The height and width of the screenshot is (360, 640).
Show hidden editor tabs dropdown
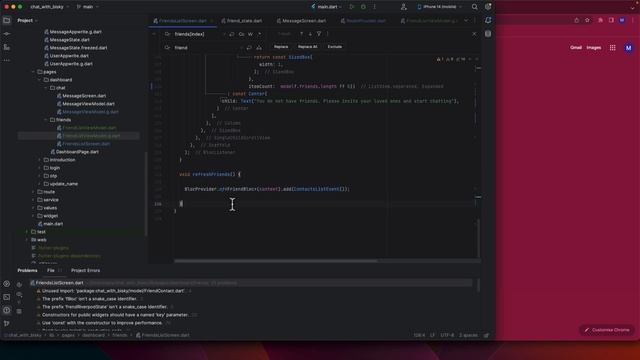466,20
